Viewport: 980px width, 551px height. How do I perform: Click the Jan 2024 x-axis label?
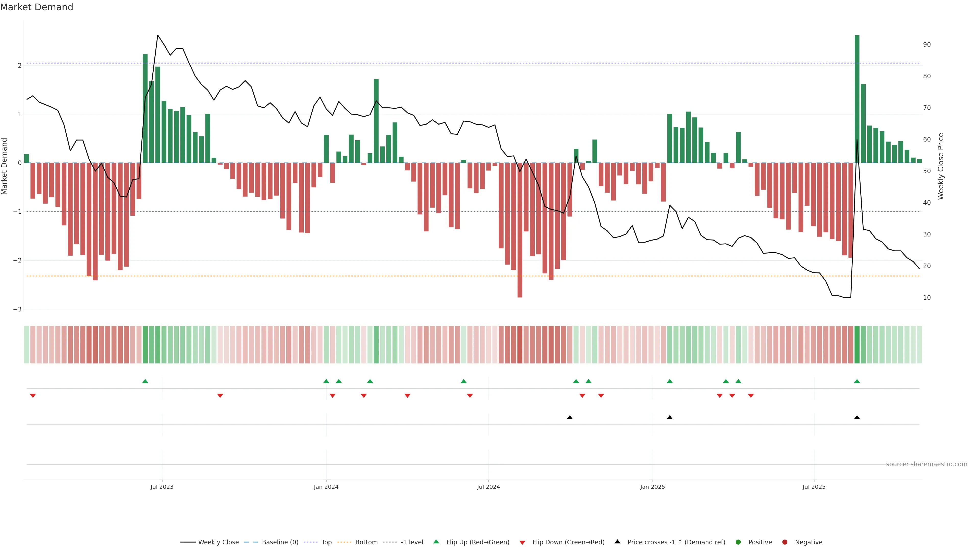click(x=326, y=487)
